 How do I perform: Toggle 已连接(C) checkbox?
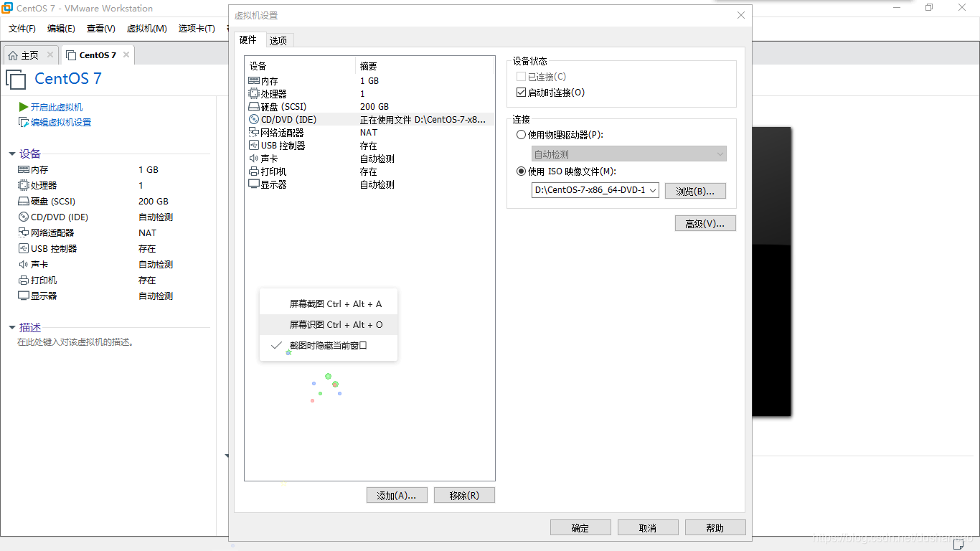click(x=521, y=77)
